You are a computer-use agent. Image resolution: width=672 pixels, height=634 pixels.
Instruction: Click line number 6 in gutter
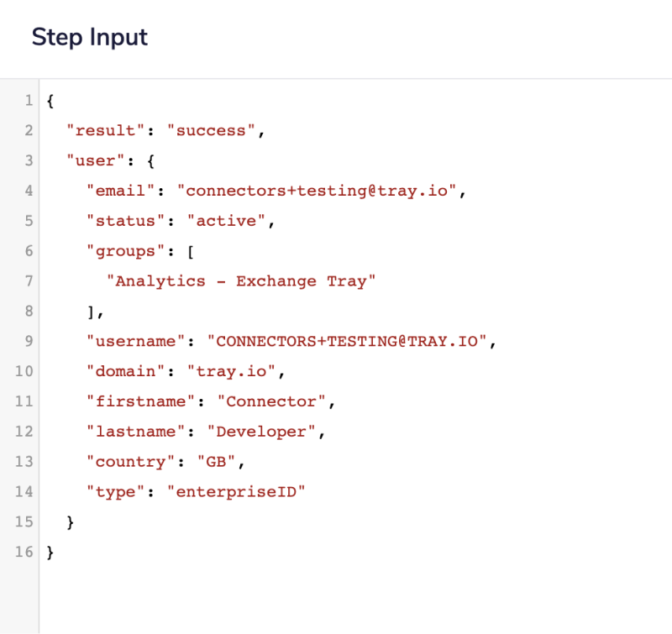[x=29, y=251]
